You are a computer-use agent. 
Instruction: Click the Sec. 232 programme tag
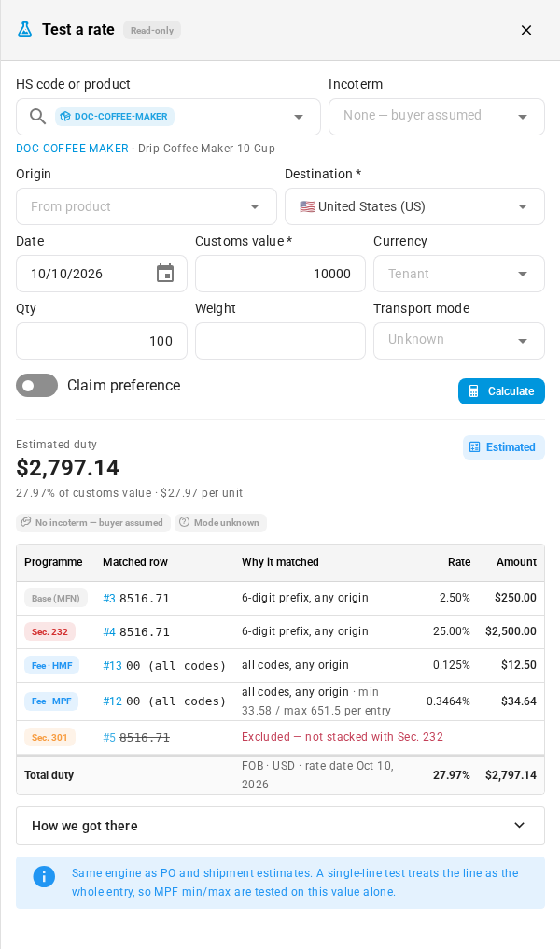click(x=49, y=631)
